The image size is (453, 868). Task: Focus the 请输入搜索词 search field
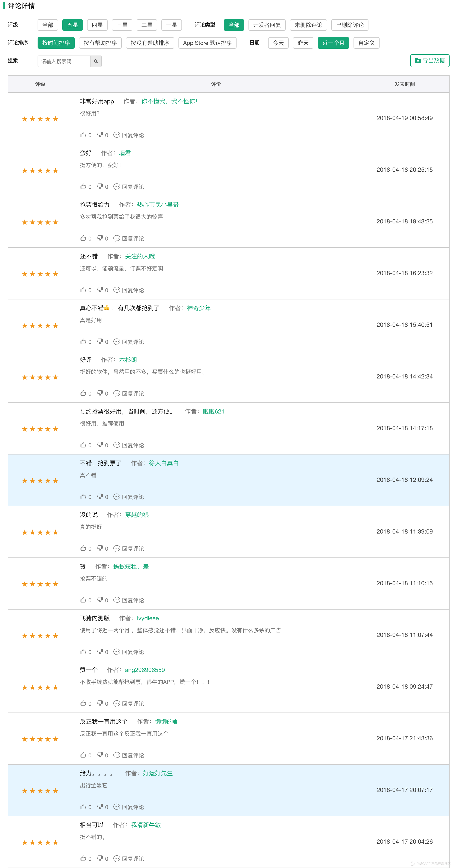(x=64, y=61)
